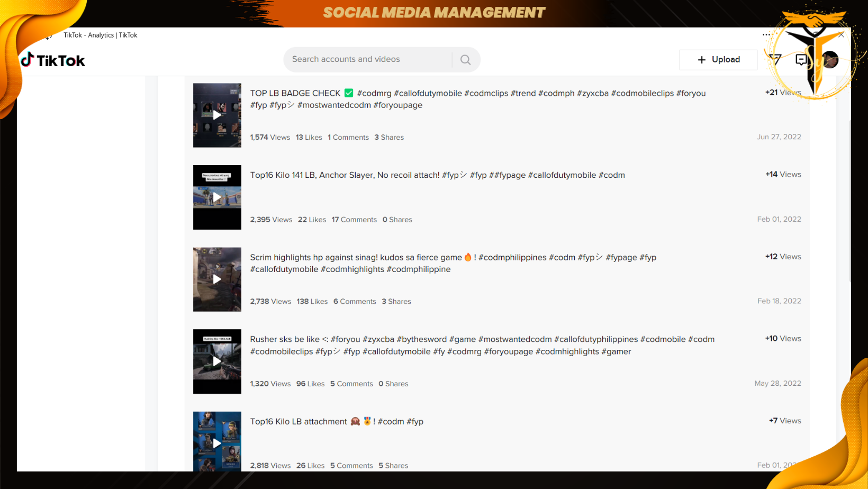Click the 'Jun 27, 2022' date
Screen dimensions: 868x489
click(x=779, y=137)
